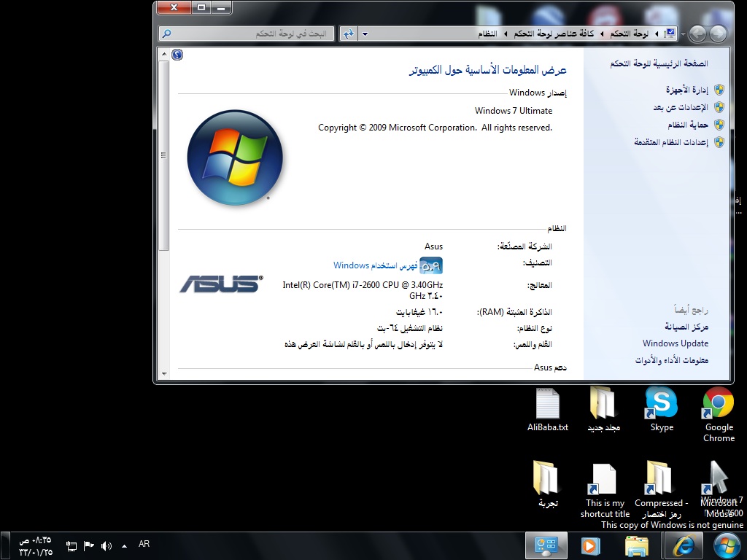Image resolution: width=747 pixels, height=560 pixels.
Task: Click the magnifier icon in the search box
Action: 167,34
